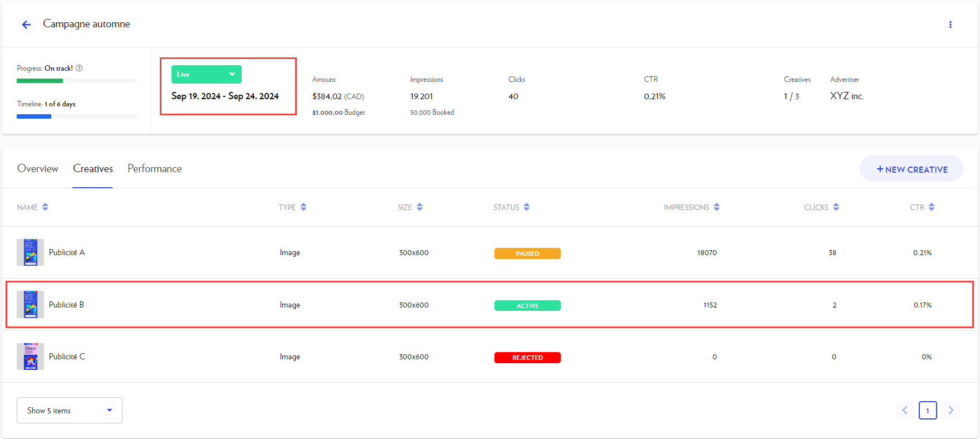Image resolution: width=980 pixels, height=439 pixels.
Task: Click the help icon next to On track!
Action: [x=79, y=68]
